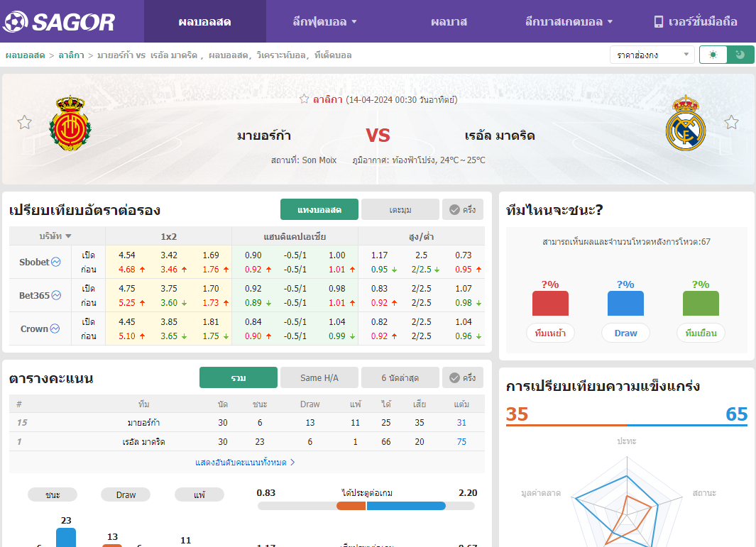Click the strength comparison radar chart

(627, 501)
